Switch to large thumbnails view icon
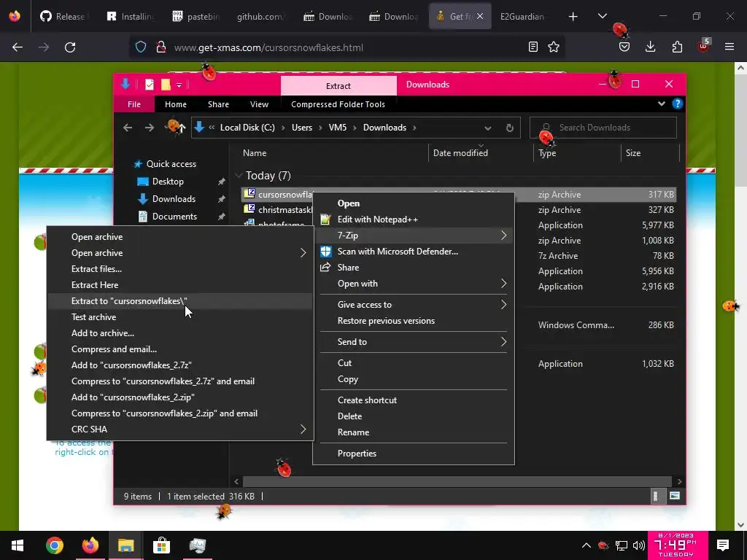 coord(674,496)
